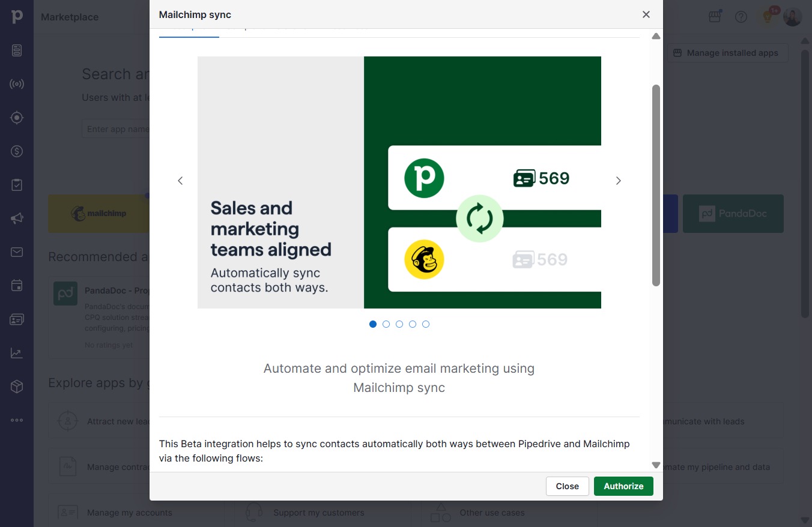Open automate my pipeline and data category
The width and height of the screenshot is (812, 527).
(x=723, y=467)
